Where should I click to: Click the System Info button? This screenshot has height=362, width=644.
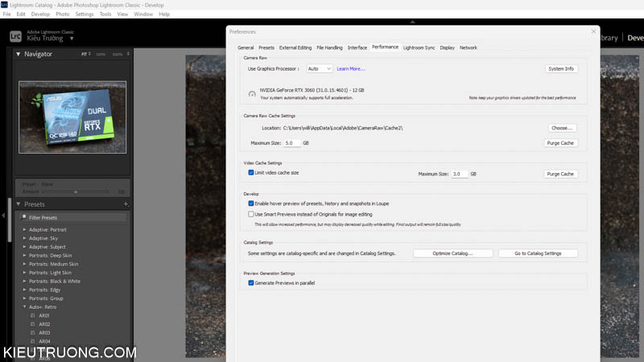pyautogui.click(x=561, y=69)
